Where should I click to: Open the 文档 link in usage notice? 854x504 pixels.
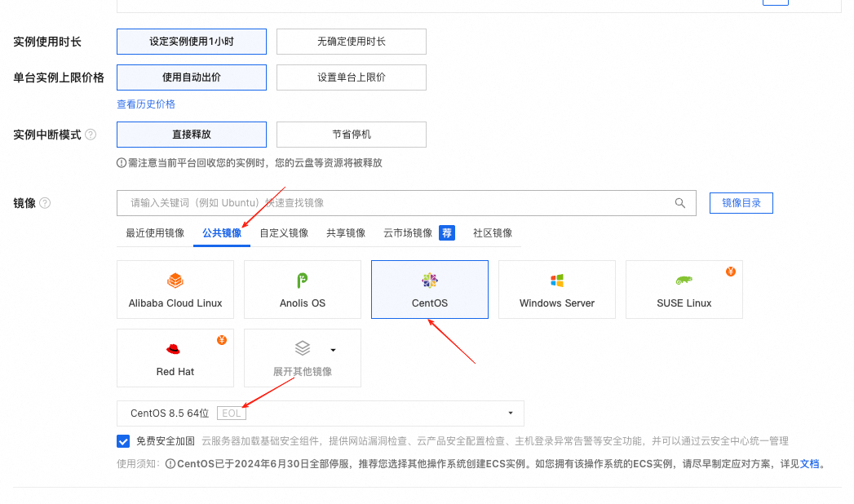pyautogui.click(x=809, y=464)
